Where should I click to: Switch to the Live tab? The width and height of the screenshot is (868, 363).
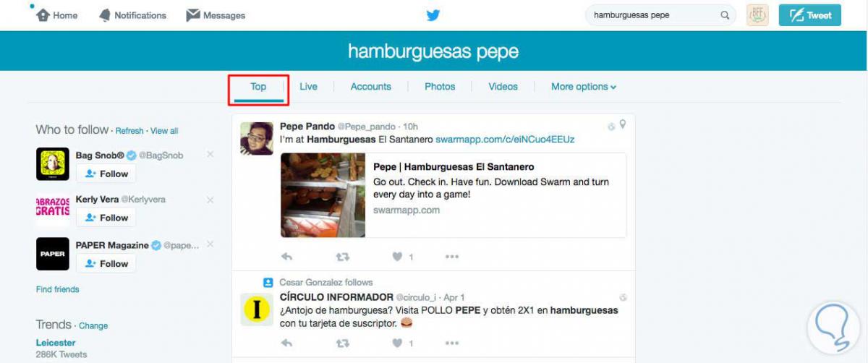pos(308,87)
